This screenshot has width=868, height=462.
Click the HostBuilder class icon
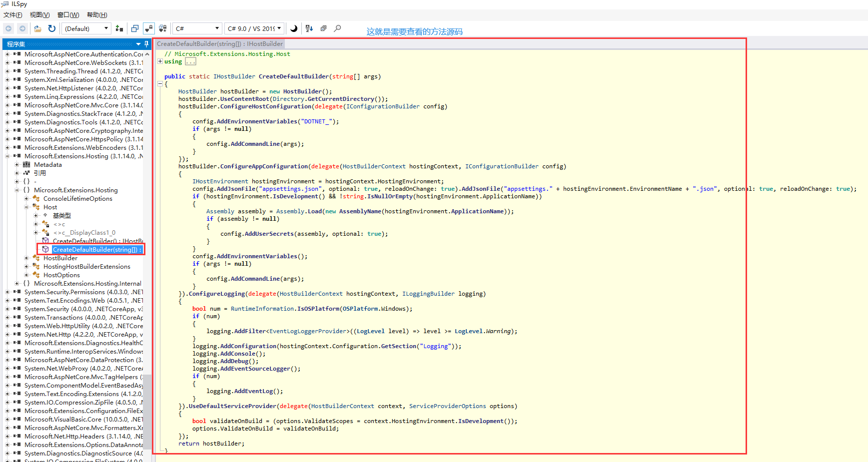(x=36, y=258)
